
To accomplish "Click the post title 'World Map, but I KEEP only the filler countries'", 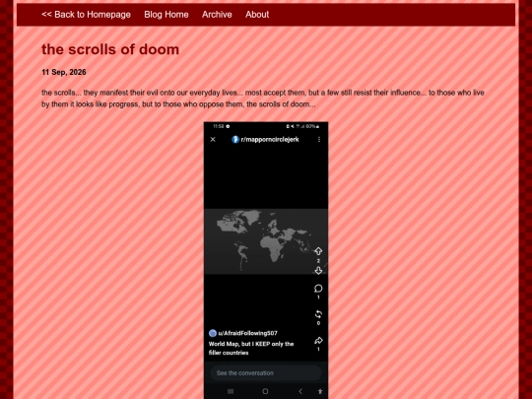I will coord(251,348).
